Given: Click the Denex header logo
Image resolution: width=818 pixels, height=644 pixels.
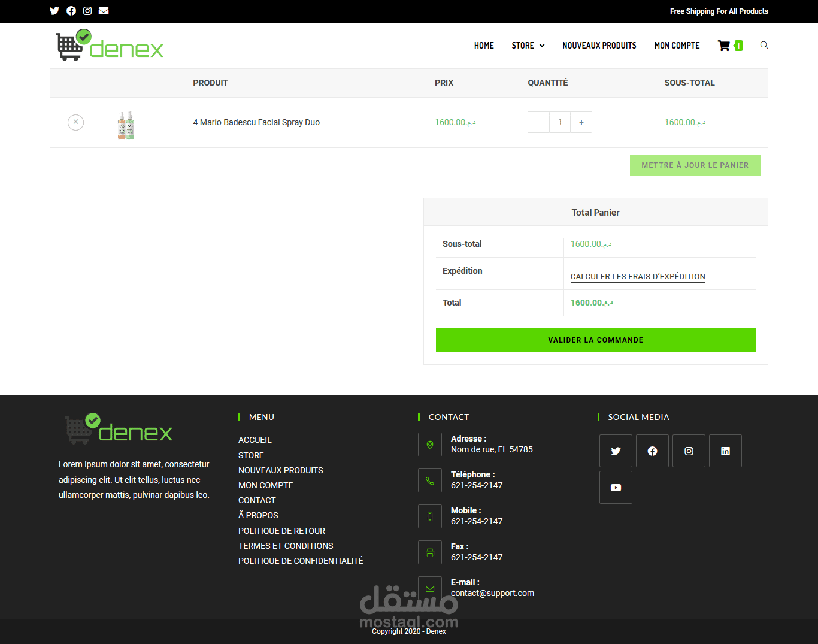Looking at the screenshot, I should pyautogui.click(x=110, y=45).
